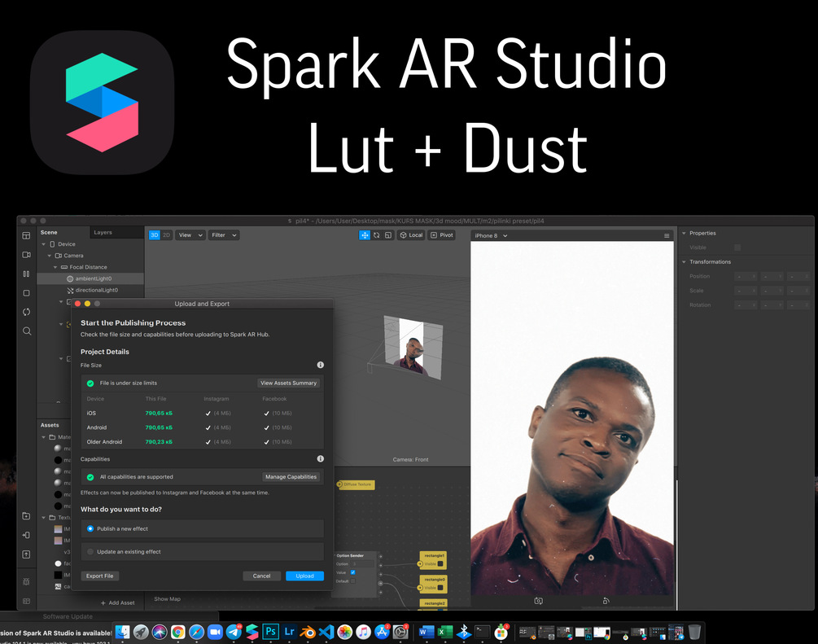Collapse the Camera tree node
The image size is (818, 644).
click(x=50, y=256)
